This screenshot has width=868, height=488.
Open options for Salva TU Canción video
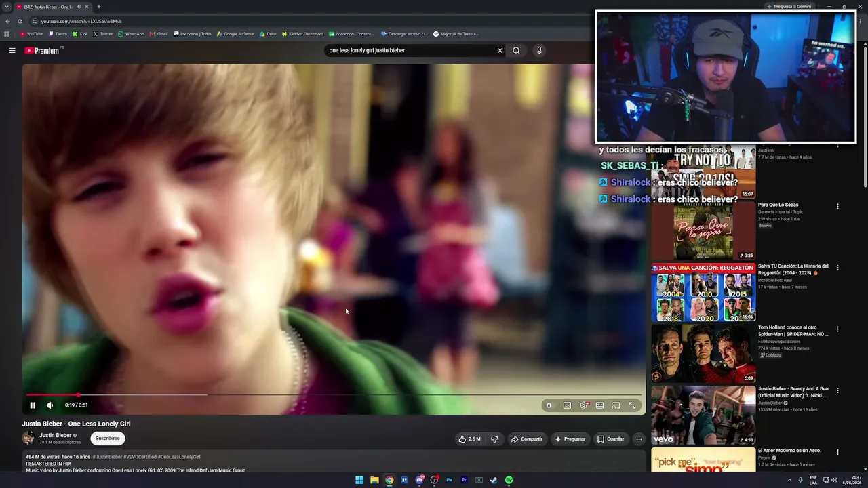pos(837,268)
